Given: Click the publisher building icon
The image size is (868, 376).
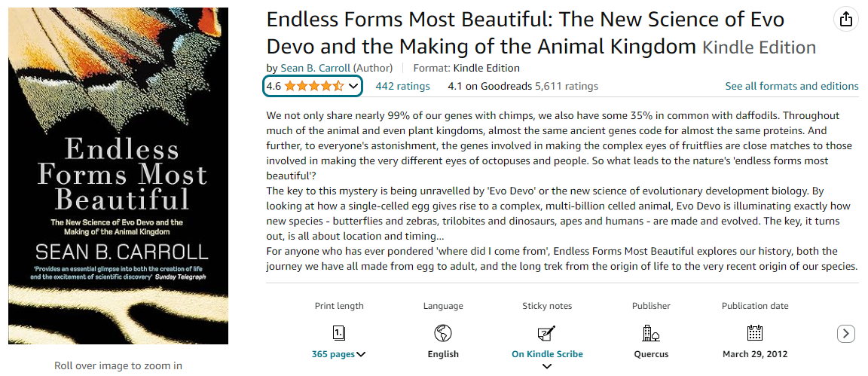Looking at the screenshot, I should [651, 332].
